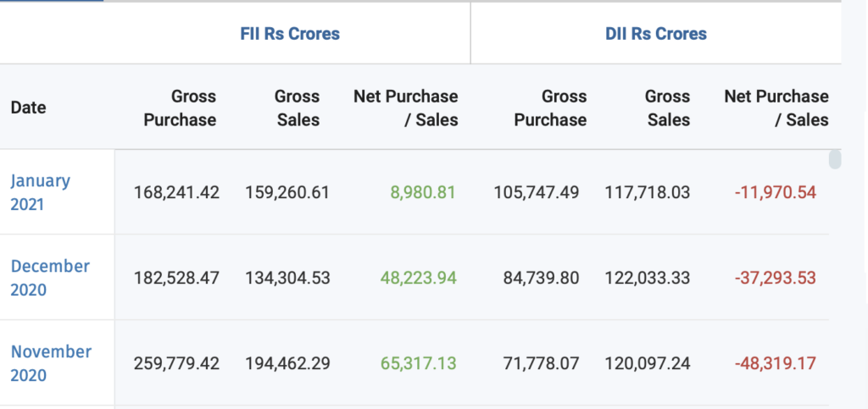Screen dimensions: 868x409
Task: Open the December 2020 link
Action: coord(50,278)
